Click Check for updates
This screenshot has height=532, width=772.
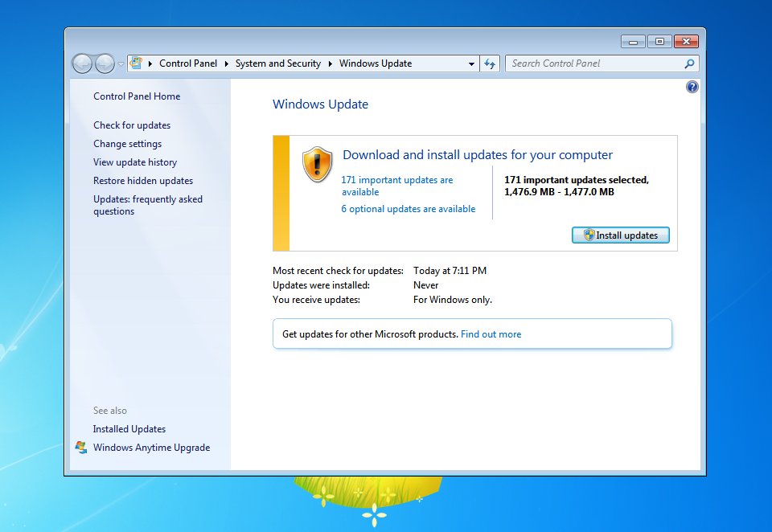click(132, 125)
